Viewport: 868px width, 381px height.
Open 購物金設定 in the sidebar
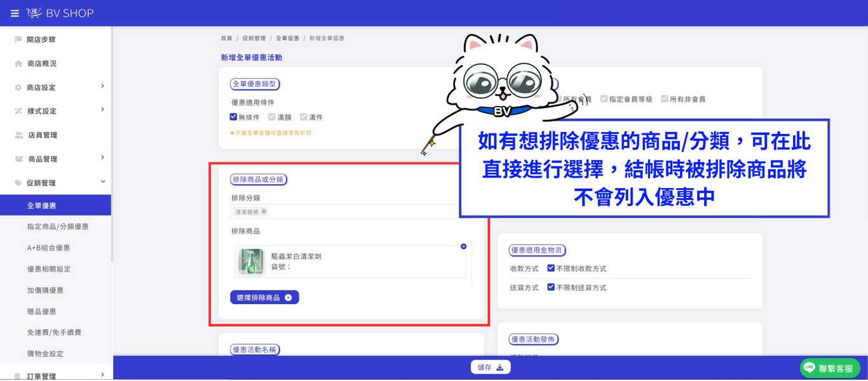coord(45,354)
